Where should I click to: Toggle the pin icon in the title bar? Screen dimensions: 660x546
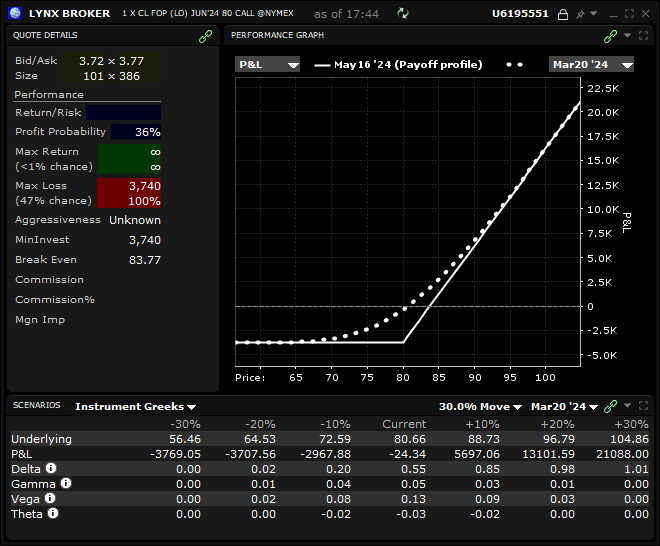(x=579, y=14)
